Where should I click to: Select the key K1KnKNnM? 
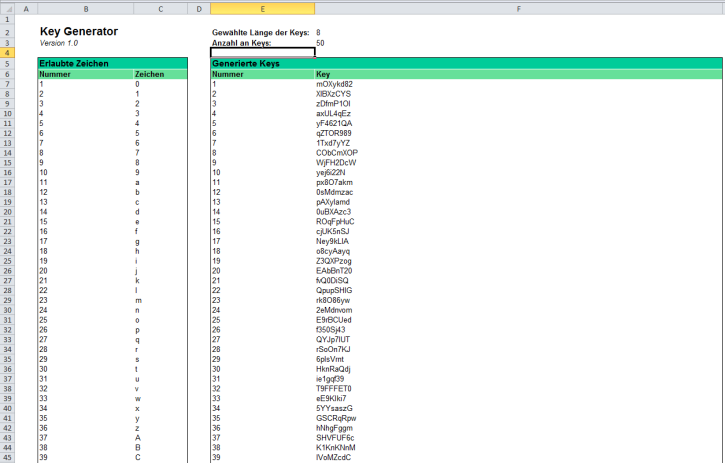pyautogui.click(x=336, y=448)
